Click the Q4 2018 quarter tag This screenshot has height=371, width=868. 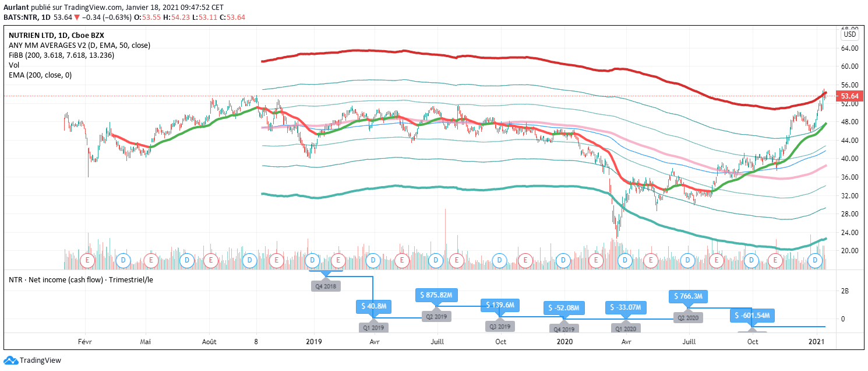tap(326, 286)
